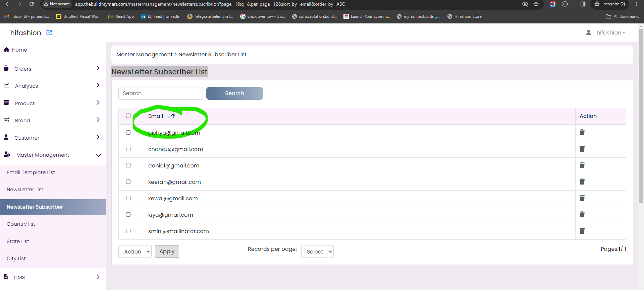Click the Search text input field
This screenshot has height=290, width=644.
click(161, 93)
